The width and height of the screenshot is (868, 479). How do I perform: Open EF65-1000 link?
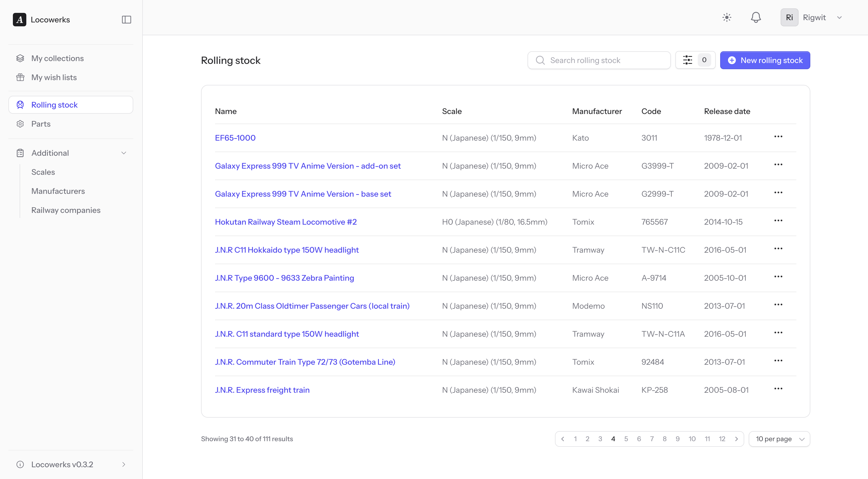(235, 138)
